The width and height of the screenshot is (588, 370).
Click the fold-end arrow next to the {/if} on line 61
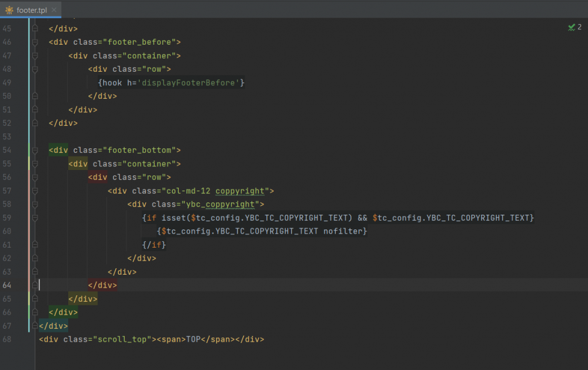pos(35,245)
